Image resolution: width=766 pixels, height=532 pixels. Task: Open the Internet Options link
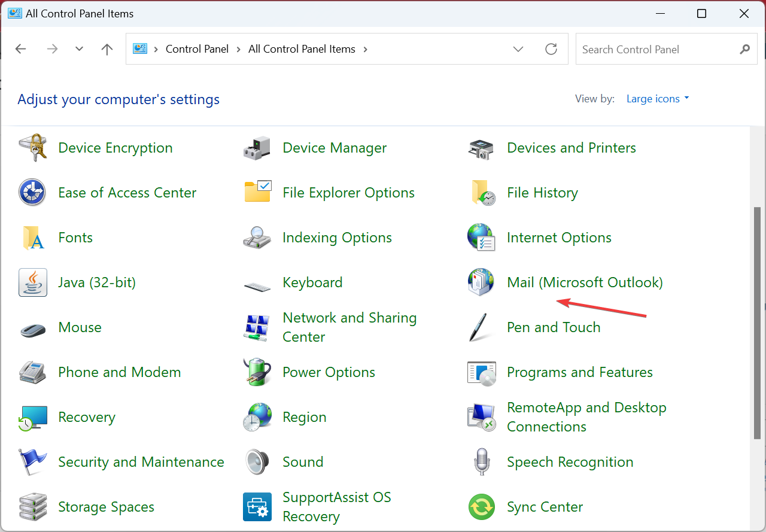(559, 238)
